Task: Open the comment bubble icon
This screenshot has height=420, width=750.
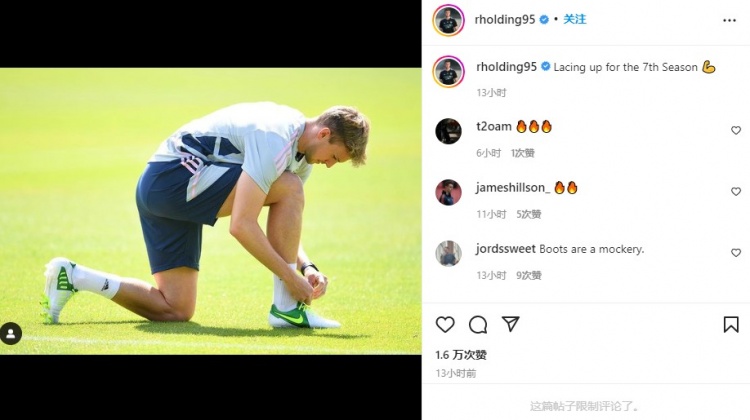Action: tap(478, 324)
